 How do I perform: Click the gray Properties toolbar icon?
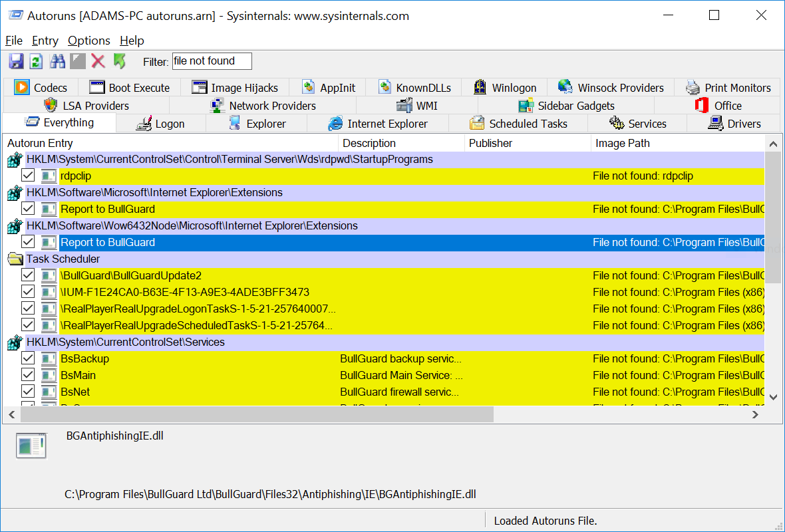click(78, 61)
